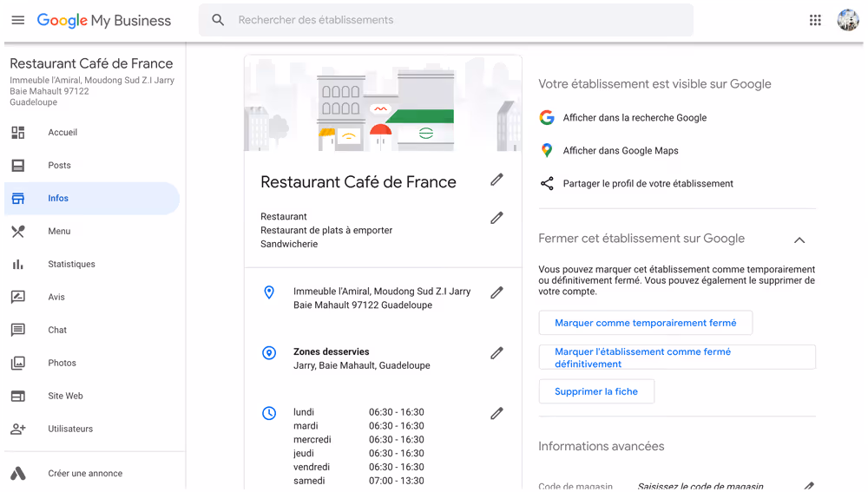The width and height of the screenshot is (868, 492).
Task: Open the account profile avatar
Action: [847, 20]
